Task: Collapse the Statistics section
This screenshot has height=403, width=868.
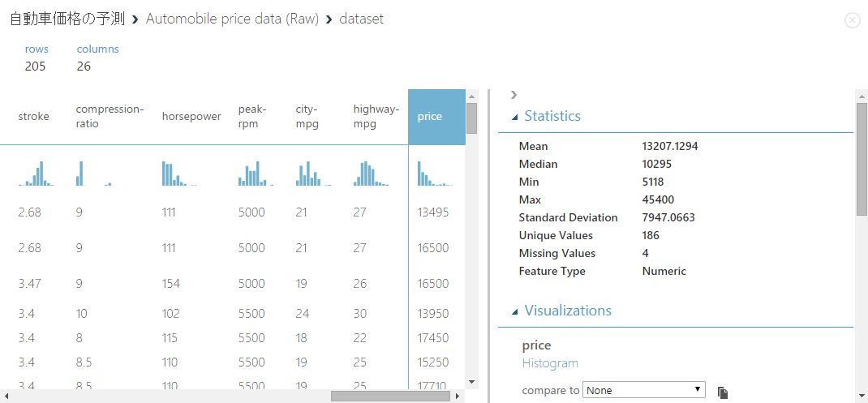Action: click(514, 117)
